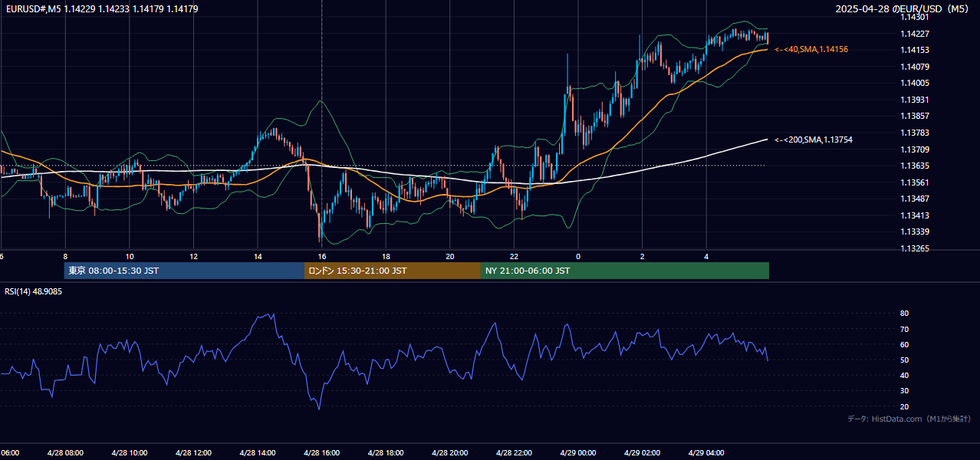Click RSI level 80 on scale

coord(904,314)
